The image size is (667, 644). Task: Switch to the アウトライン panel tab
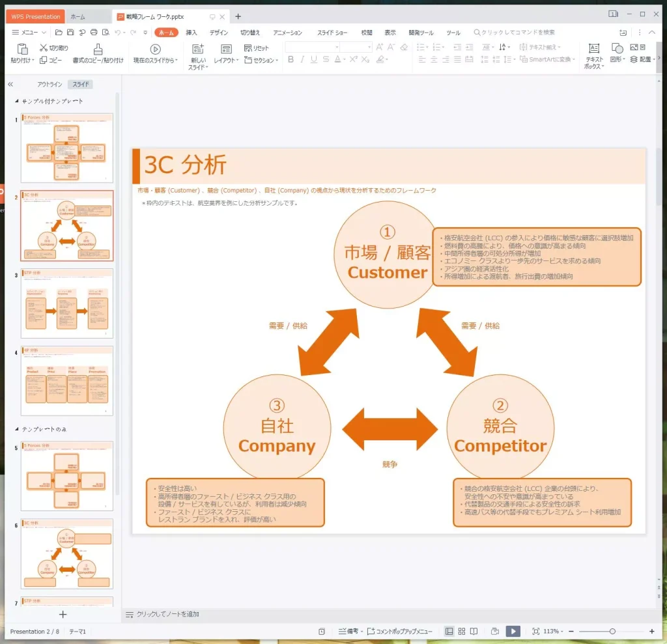[x=50, y=84]
